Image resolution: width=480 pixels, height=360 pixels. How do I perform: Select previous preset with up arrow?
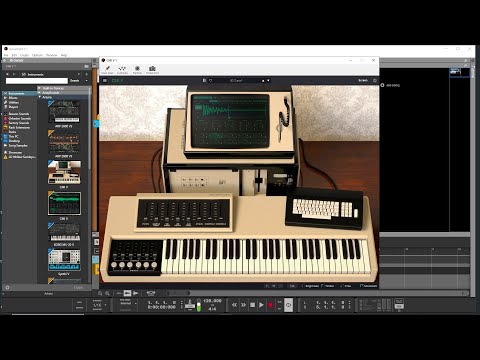(x=263, y=81)
